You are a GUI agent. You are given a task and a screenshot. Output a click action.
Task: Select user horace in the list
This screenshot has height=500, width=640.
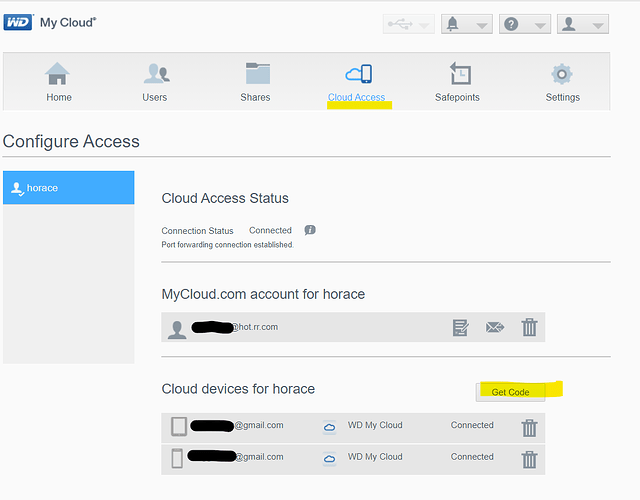tap(69, 188)
